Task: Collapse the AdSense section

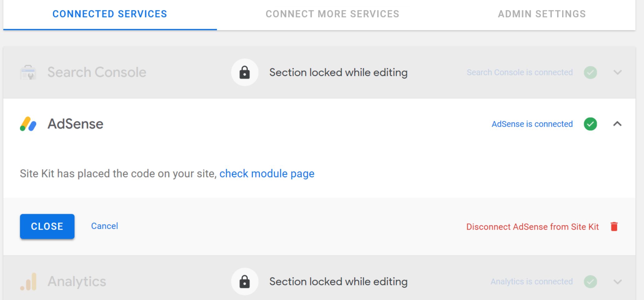Action: [618, 124]
